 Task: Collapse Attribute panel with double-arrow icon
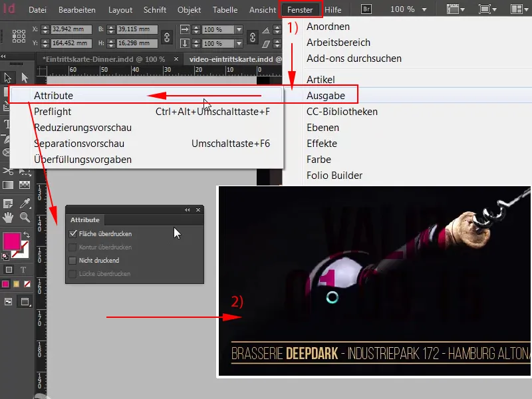click(188, 210)
